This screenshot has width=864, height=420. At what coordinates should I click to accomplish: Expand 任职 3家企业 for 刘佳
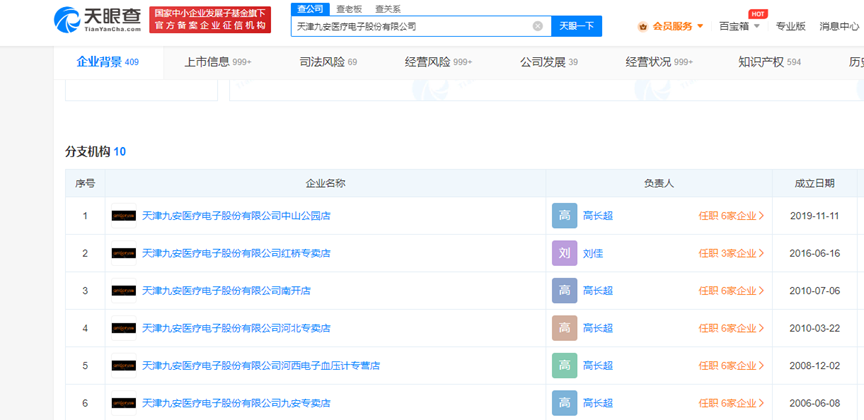tap(731, 254)
